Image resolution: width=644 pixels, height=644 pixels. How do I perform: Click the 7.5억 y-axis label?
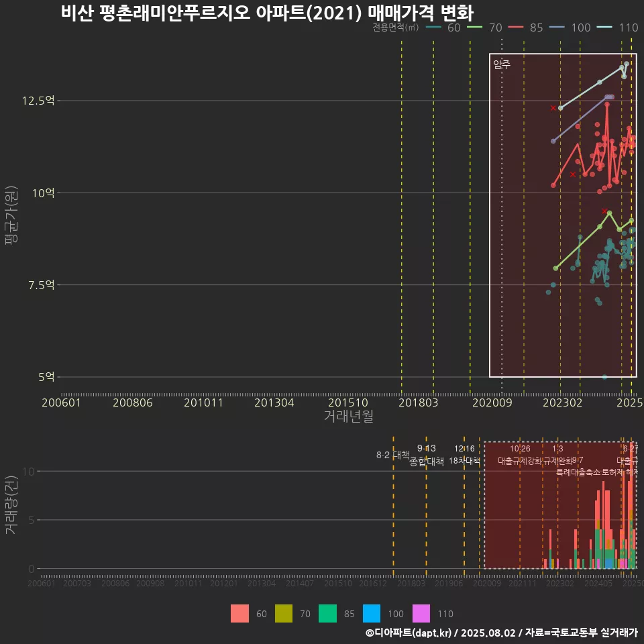point(42,285)
